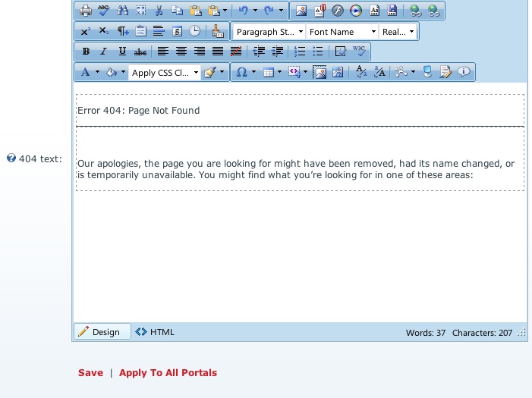Open the insert table dropdown arrow
Screen dimensions: 532x398
click(x=279, y=72)
